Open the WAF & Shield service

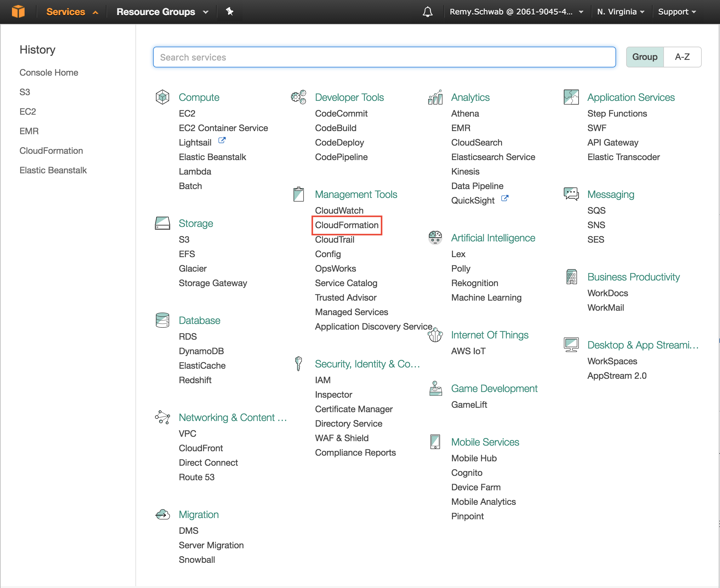pyautogui.click(x=341, y=438)
